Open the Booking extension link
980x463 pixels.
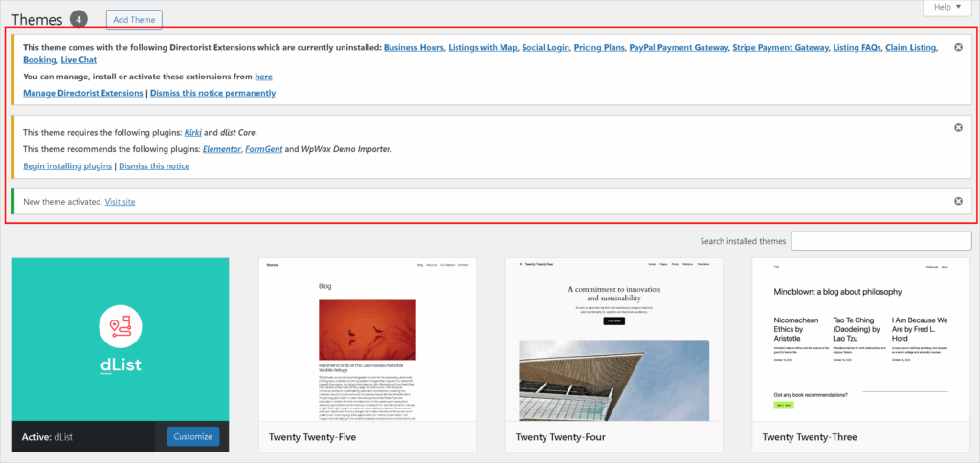[39, 60]
